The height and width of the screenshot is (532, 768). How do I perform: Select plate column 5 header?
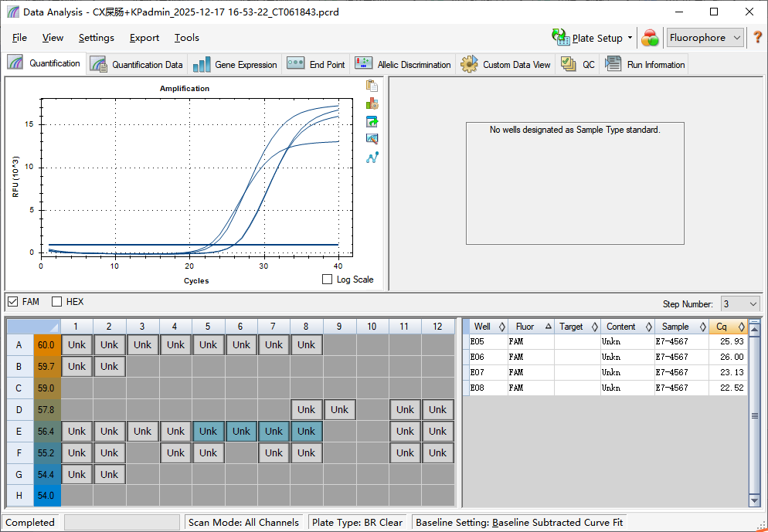[208, 327]
